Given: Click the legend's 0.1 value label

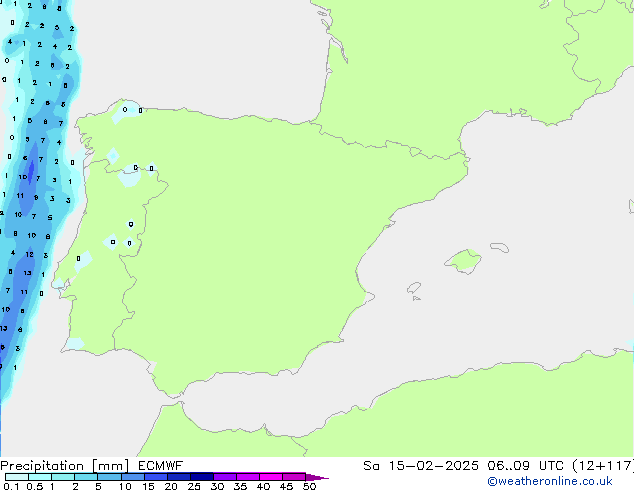Looking at the screenshot, I should click(10, 487).
